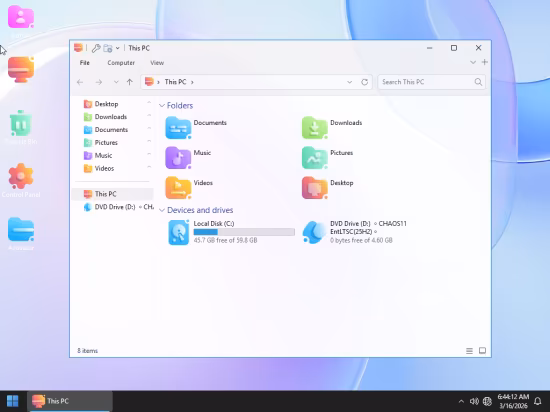Click the Forward navigation arrow
The height and width of the screenshot is (412, 550).
coord(99,82)
